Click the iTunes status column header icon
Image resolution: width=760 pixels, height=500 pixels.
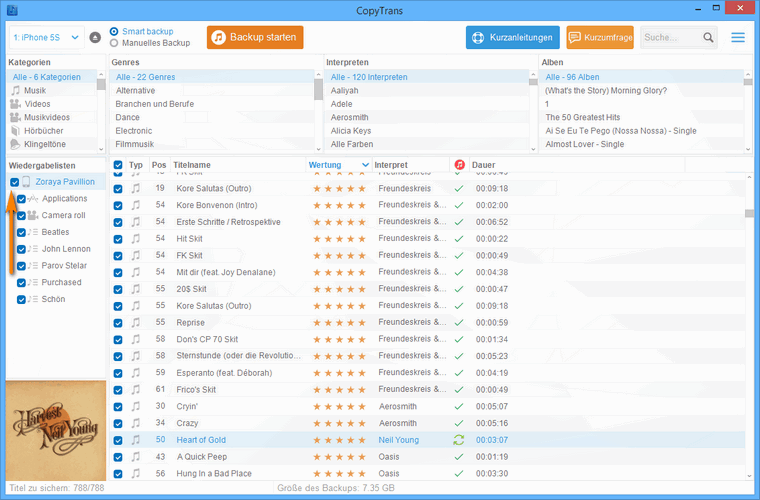click(x=459, y=165)
